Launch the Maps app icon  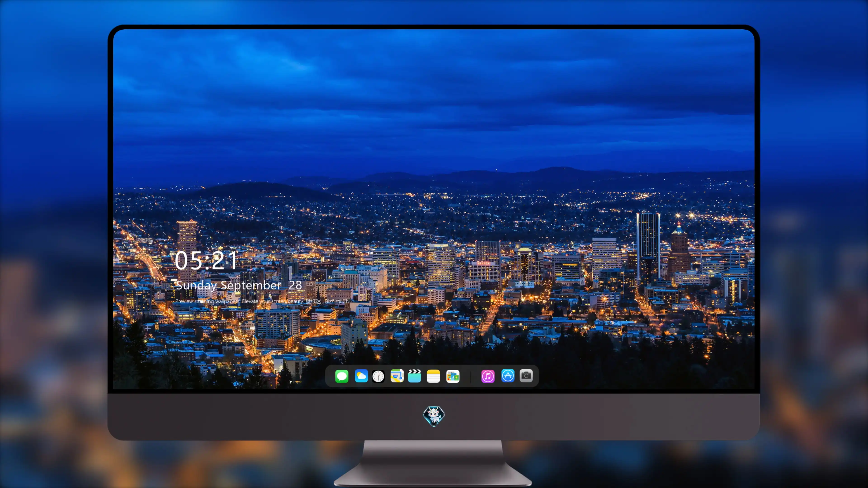point(397,376)
